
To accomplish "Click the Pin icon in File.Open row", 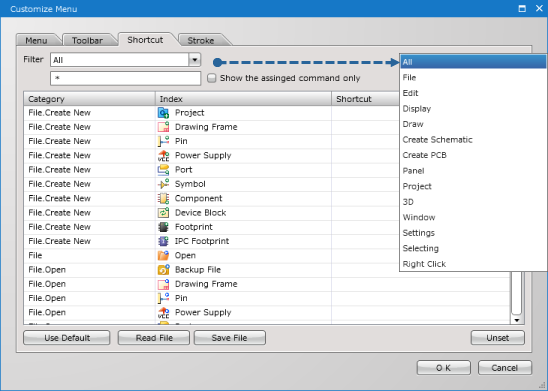I will [163, 298].
